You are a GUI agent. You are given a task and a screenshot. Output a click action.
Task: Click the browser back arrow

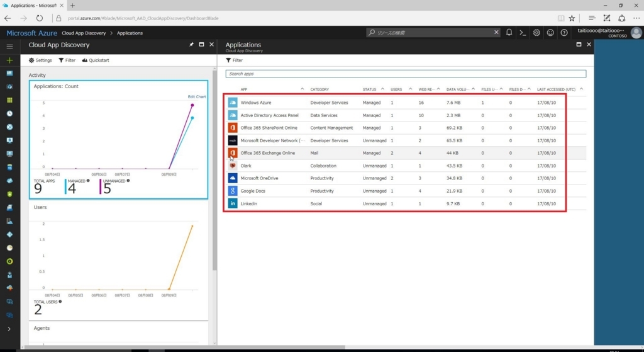(x=8, y=18)
